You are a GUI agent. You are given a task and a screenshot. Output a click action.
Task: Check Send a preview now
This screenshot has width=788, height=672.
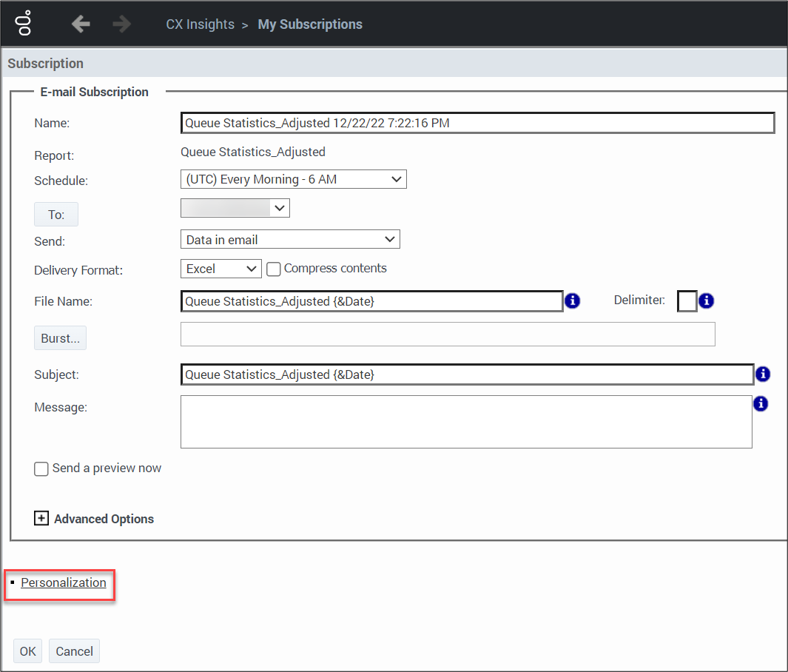point(41,469)
